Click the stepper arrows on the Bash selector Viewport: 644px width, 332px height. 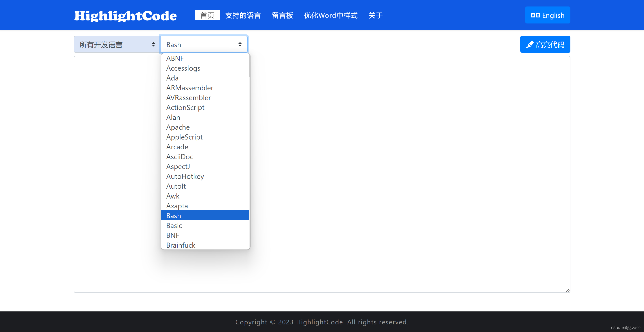pyautogui.click(x=240, y=44)
